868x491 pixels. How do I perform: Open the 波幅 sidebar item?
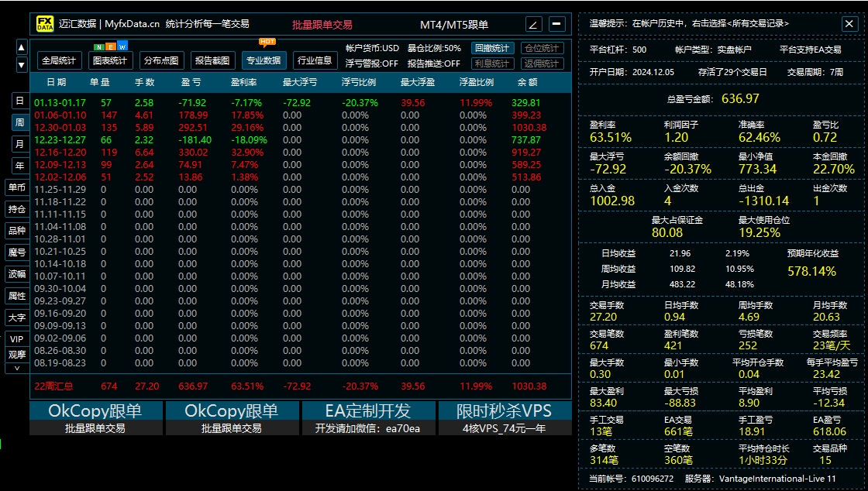pyautogui.click(x=16, y=273)
